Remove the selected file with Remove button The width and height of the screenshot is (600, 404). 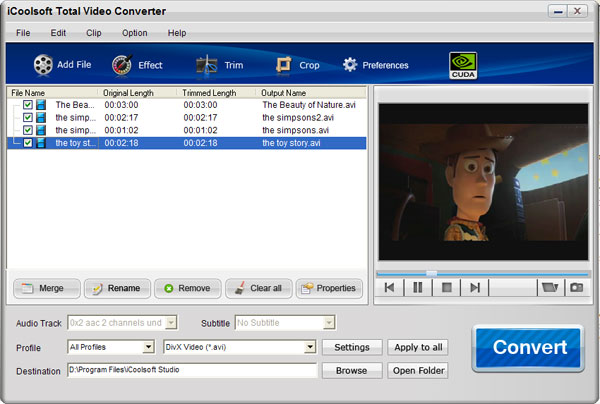(188, 288)
